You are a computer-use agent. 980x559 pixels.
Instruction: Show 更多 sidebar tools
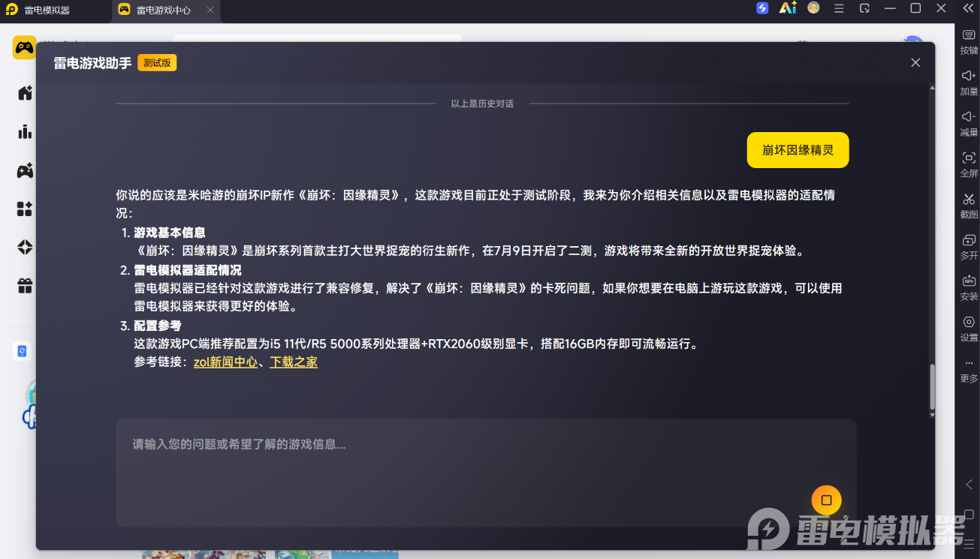point(969,371)
